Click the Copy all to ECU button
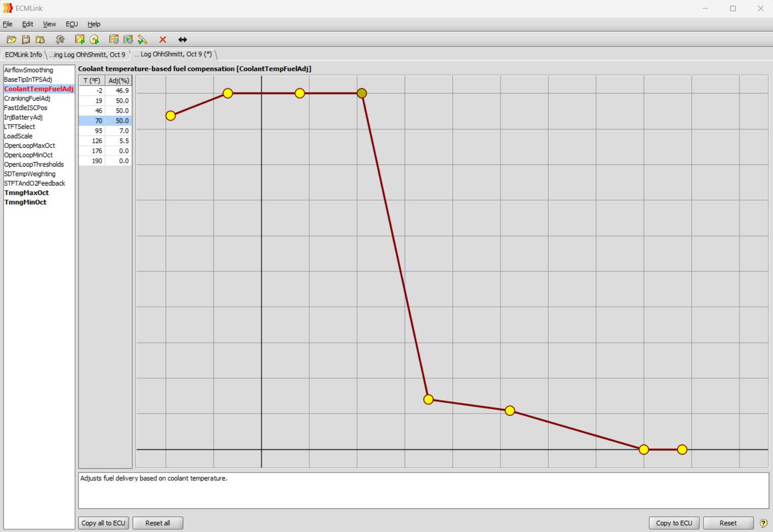Viewport: 773px width, 532px height. pos(103,523)
